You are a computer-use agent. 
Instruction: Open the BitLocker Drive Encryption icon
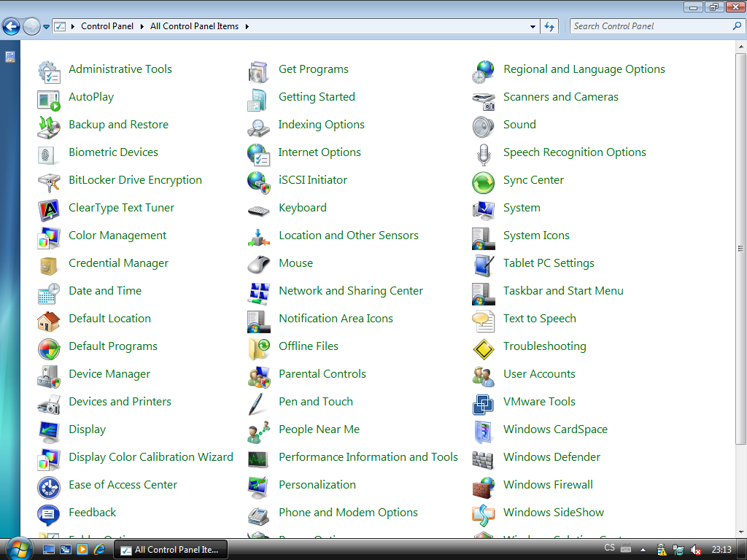pyautogui.click(x=49, y=182)
